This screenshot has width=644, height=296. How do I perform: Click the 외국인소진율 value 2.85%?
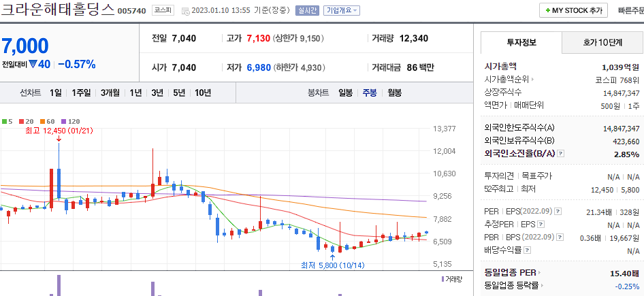click(627, 154)
